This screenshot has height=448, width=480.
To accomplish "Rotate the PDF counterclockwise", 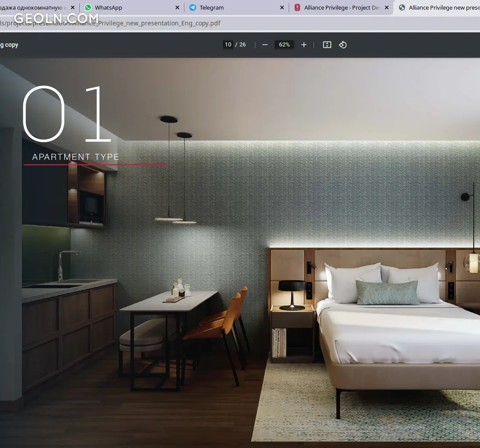I will pos(343,45).
